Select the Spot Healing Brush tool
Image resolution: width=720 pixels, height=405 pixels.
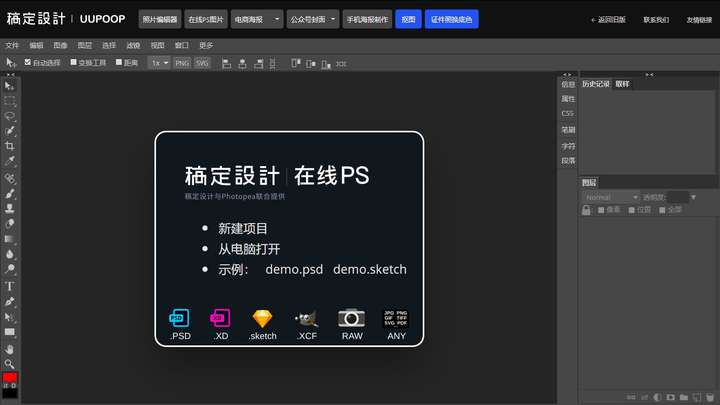(9, 178)
